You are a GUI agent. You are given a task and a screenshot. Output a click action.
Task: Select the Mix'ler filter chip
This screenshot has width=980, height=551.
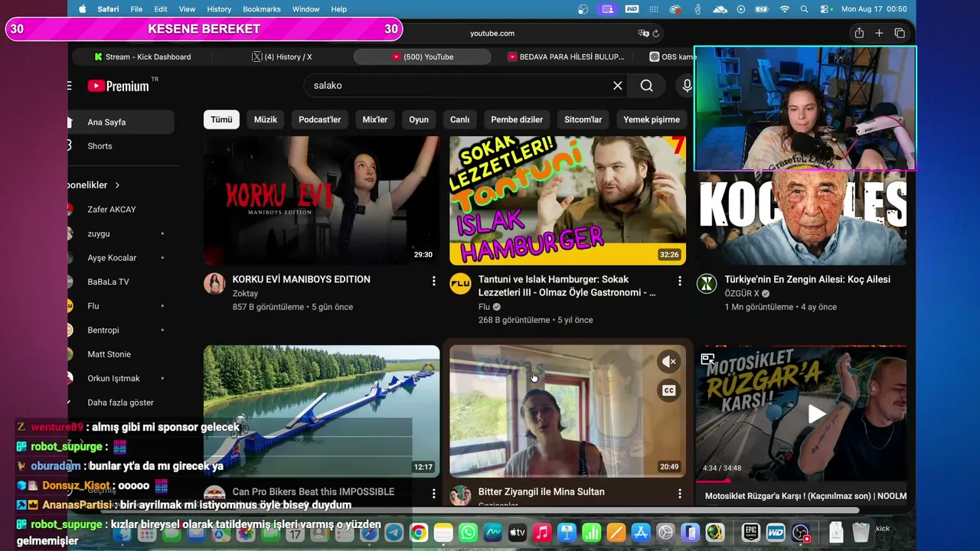point(375,119)
